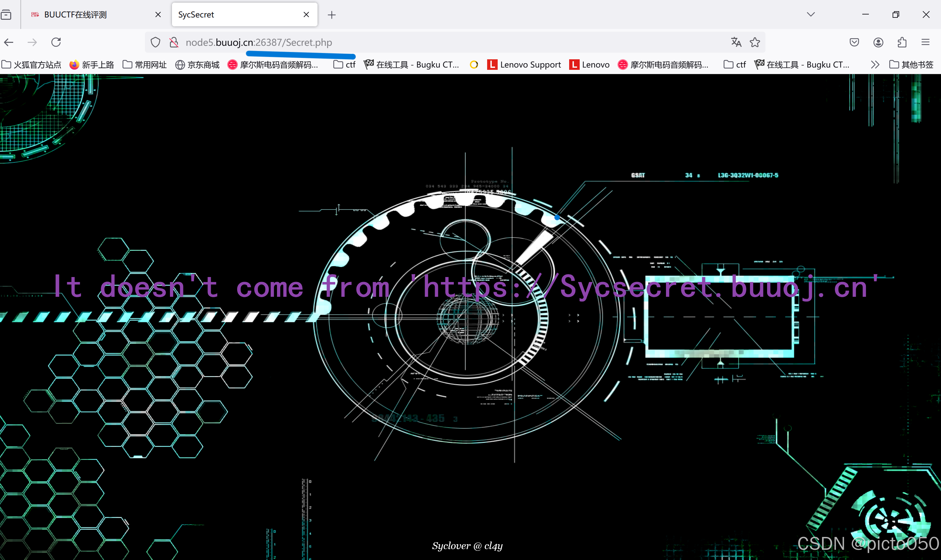
Task: Reload the current page
Action: [56, 42]
